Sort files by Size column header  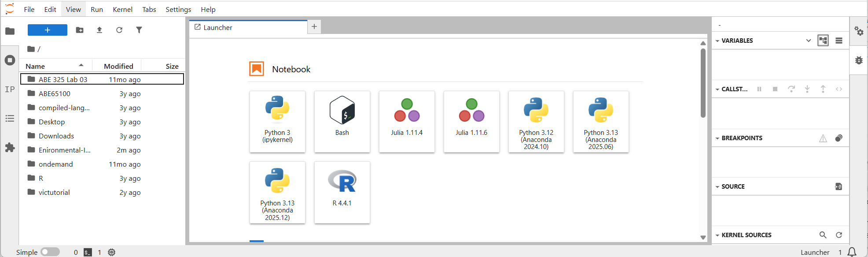(162, 66)
